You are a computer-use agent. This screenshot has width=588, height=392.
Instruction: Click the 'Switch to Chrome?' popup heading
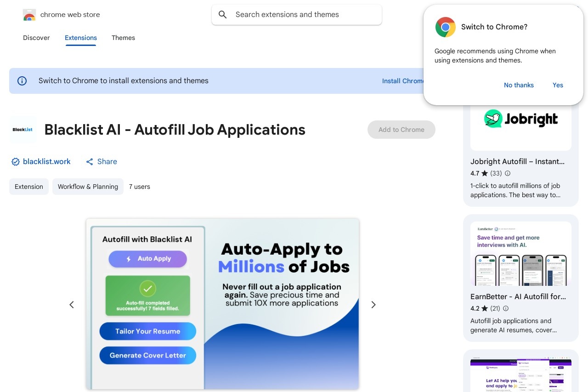tap(494, 27)
